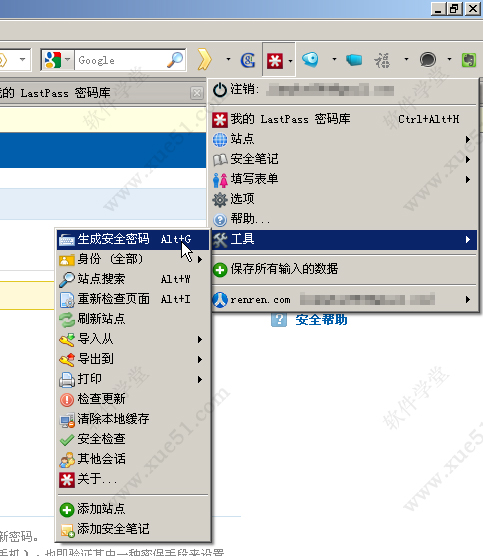Viewport: 483px width, 556px height.
Task: Choose 站点搜索 menu item
Action: pyautogui.click(x=133, y=279)
